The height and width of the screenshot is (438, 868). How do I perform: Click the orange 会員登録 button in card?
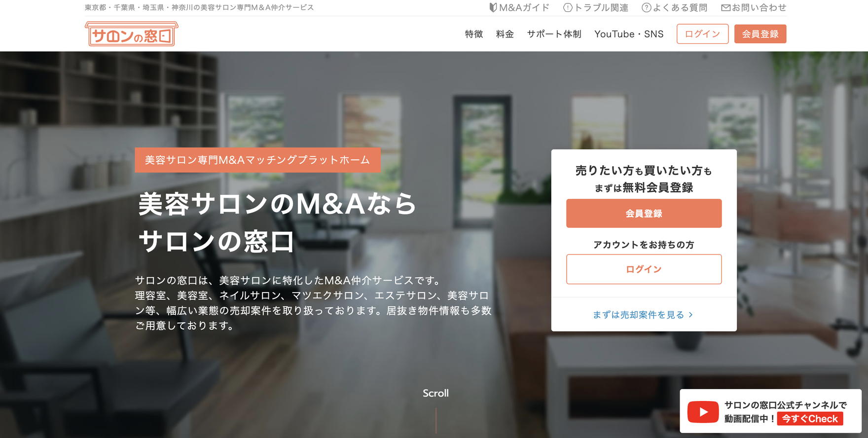644,213
